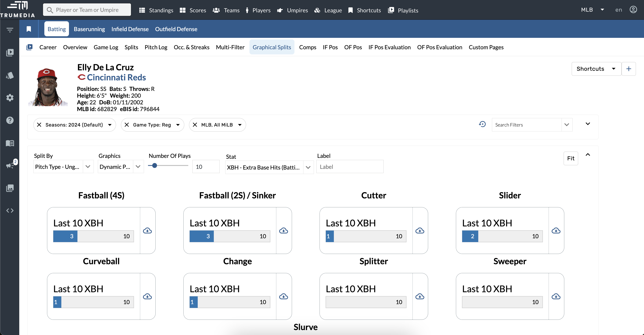The image size is (644, 335).
Task: Remove the Seasons: 2024 filter chip
Action: 39,125
